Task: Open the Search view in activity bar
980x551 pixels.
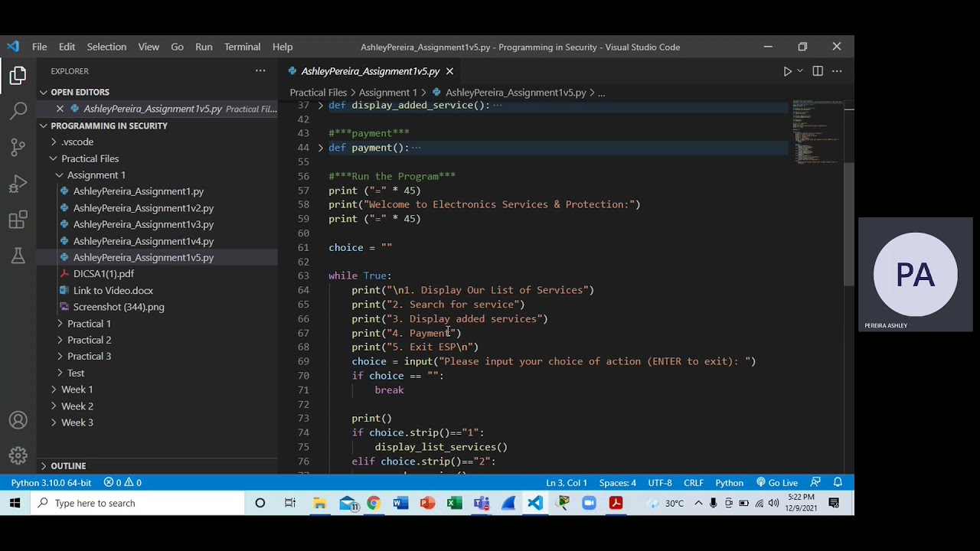Action: pos(18,112)
